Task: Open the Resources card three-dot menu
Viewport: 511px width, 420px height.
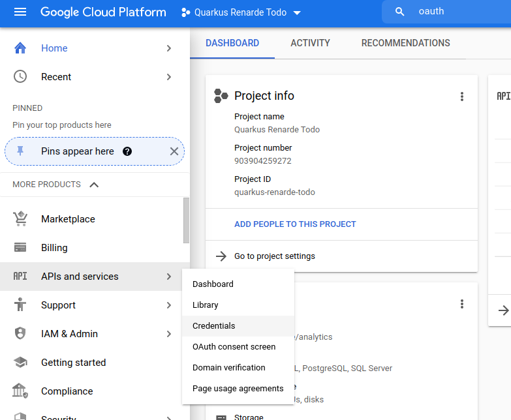Action: [462, 304]
